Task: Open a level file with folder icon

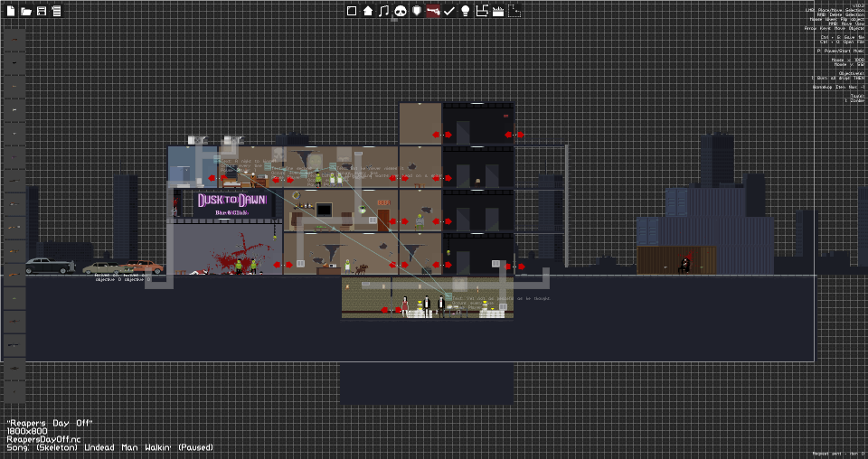Action: [25, 11]
